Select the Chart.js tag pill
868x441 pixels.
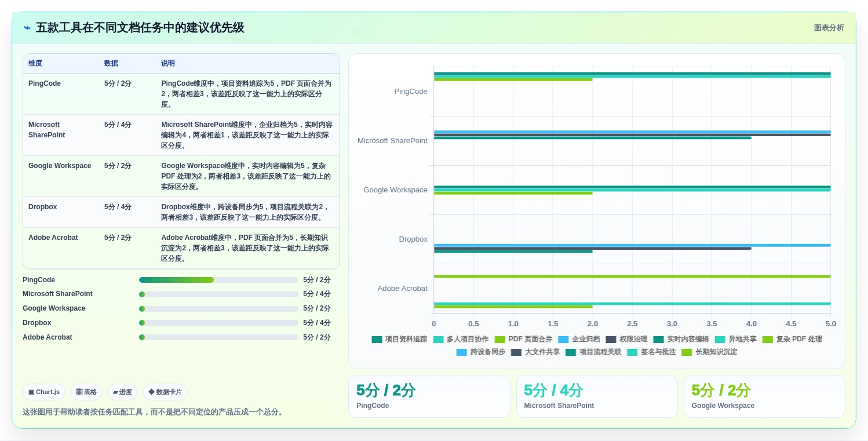(x=44, y=392)
